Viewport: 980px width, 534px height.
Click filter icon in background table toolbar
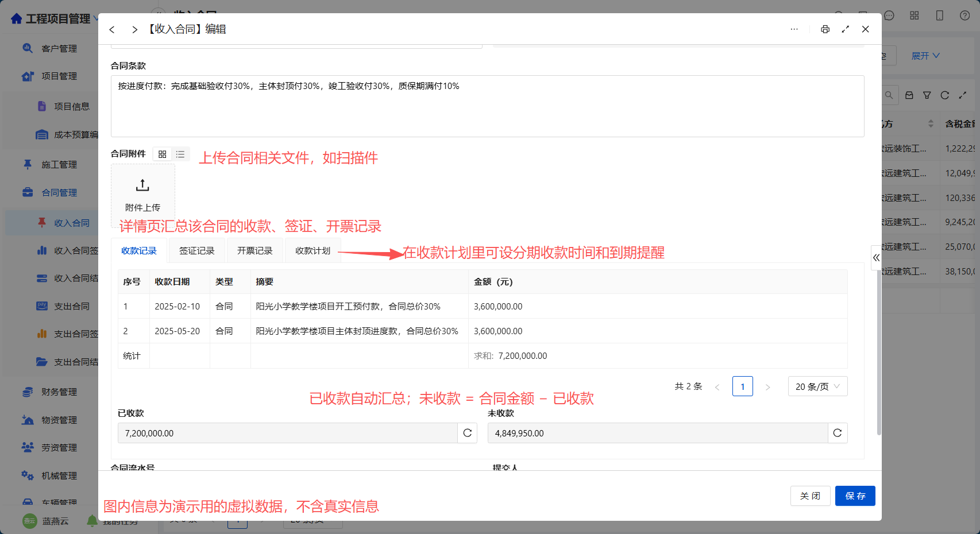point(927,95)
